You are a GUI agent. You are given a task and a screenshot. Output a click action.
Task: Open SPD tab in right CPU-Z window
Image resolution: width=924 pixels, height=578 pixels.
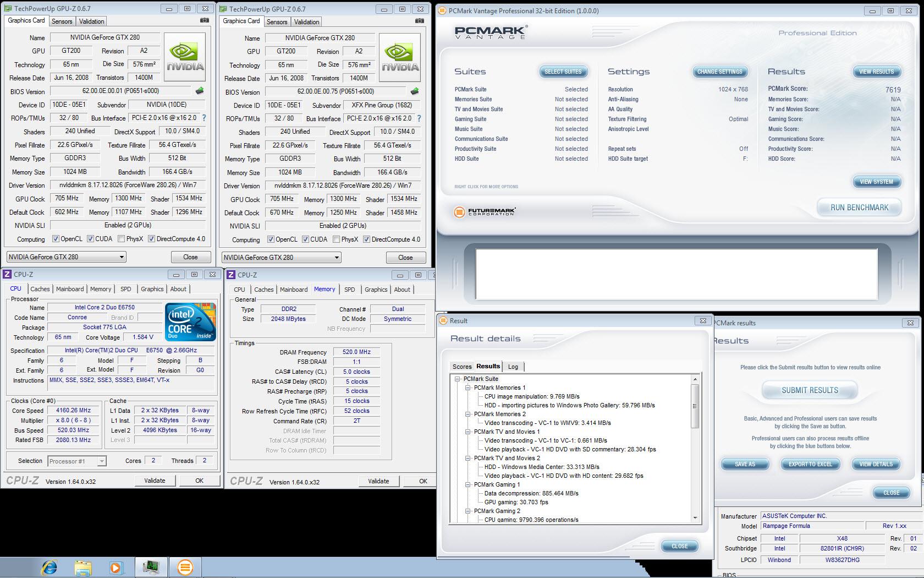(350, 290)
